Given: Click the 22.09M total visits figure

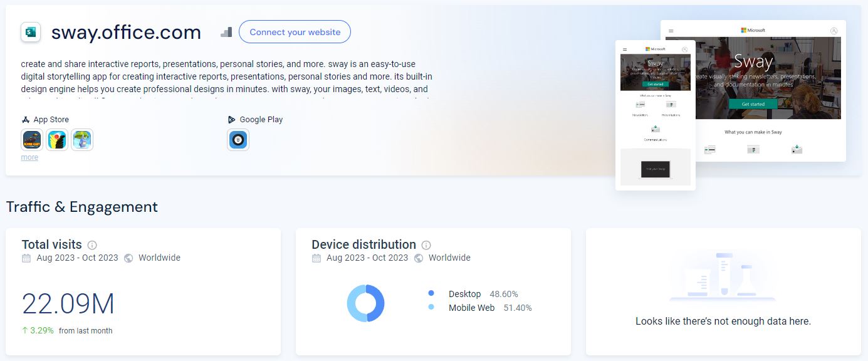Looking at the screenshot, I should pos(68,304).
